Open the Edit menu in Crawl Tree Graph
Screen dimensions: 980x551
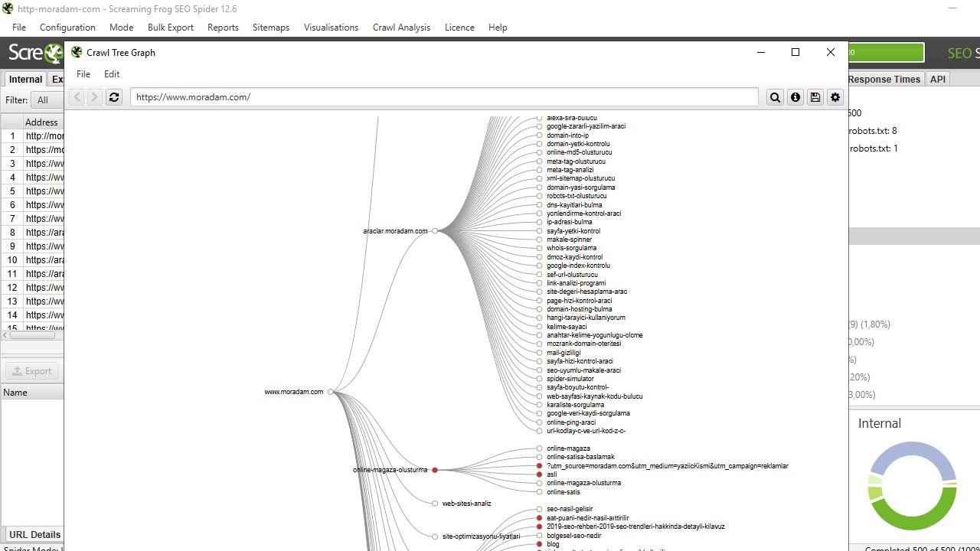click(x=112, y=74)
